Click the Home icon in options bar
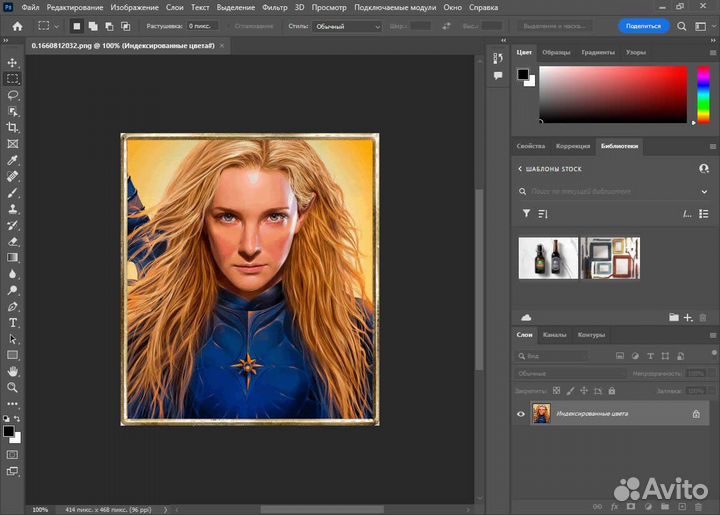720x515 pixels. tap(17, 26)
